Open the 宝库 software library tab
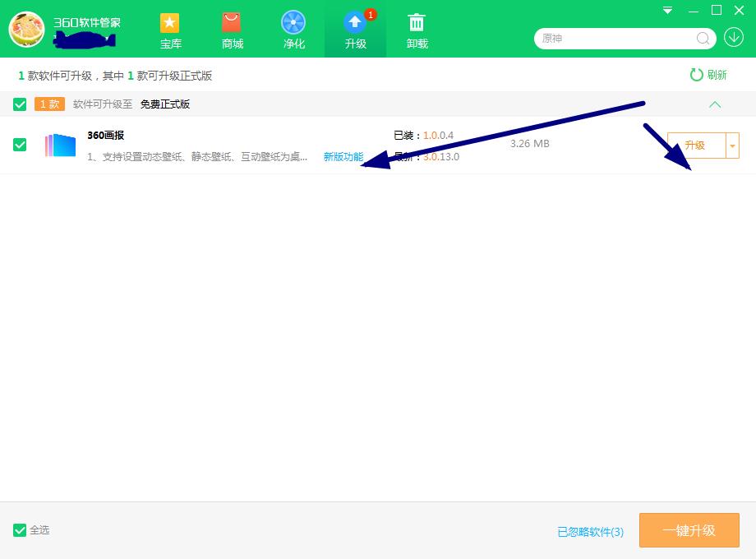756x559 pixels. pyautogui.click(x=170, y=30)
